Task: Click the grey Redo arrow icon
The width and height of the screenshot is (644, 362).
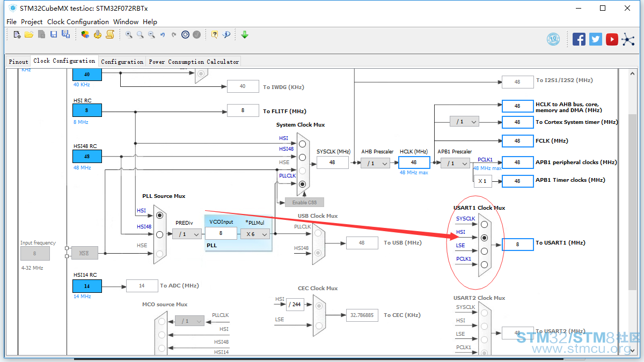Action: point(174,34)
